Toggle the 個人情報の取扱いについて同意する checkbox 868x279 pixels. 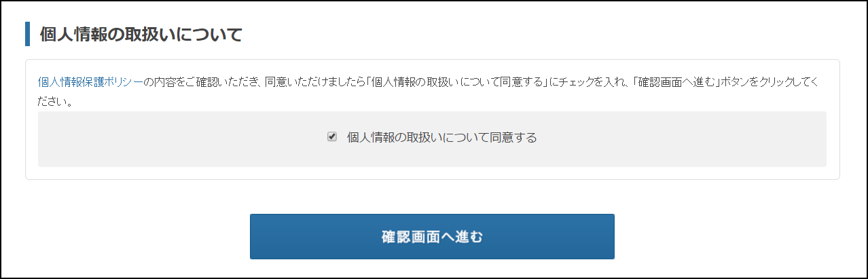coord(332,136)
